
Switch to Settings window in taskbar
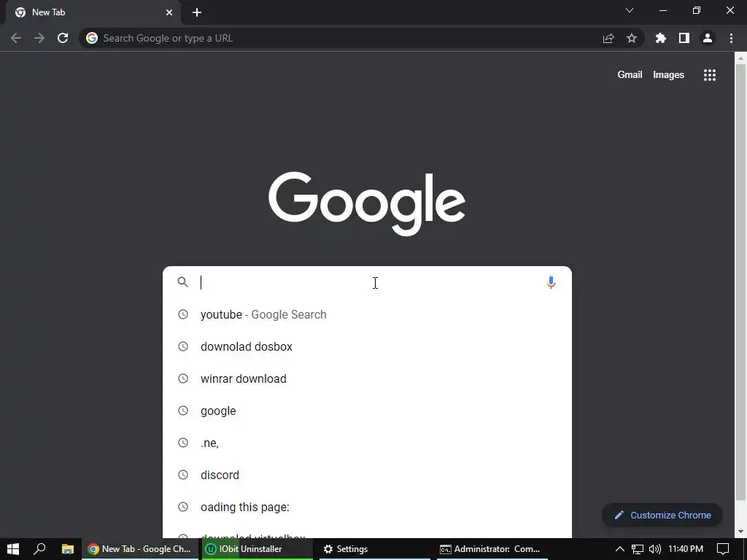[x=375, y=549]
